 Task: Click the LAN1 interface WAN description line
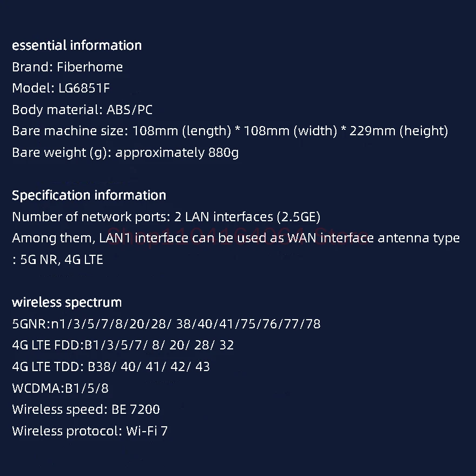pyautogui.click(x=236, y=238)
